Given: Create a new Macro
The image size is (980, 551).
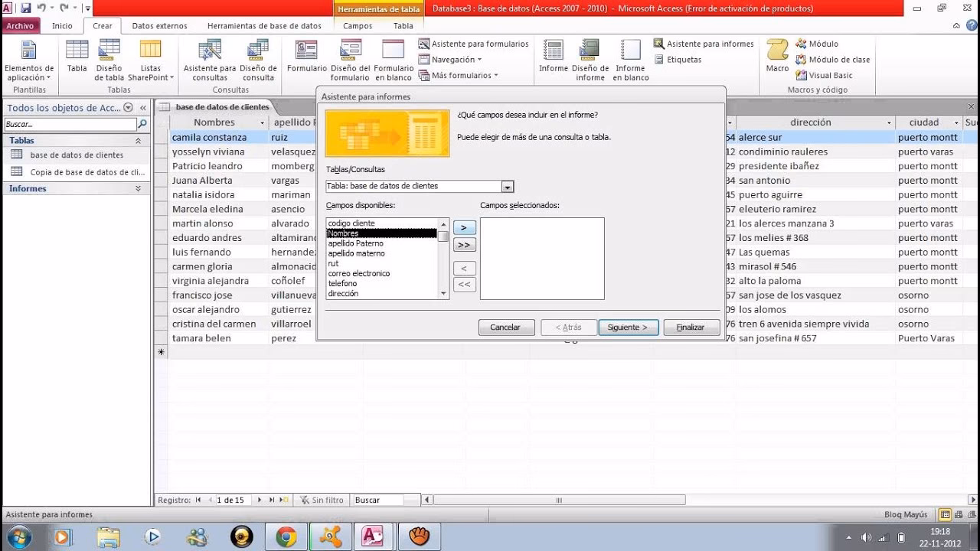Looking at the screenshot, I should 777,57.
